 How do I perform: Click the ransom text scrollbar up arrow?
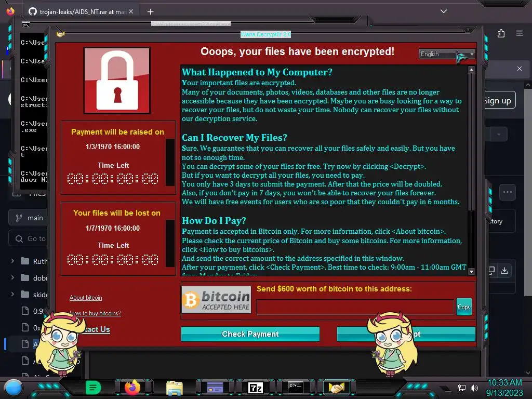coord(471,70)
